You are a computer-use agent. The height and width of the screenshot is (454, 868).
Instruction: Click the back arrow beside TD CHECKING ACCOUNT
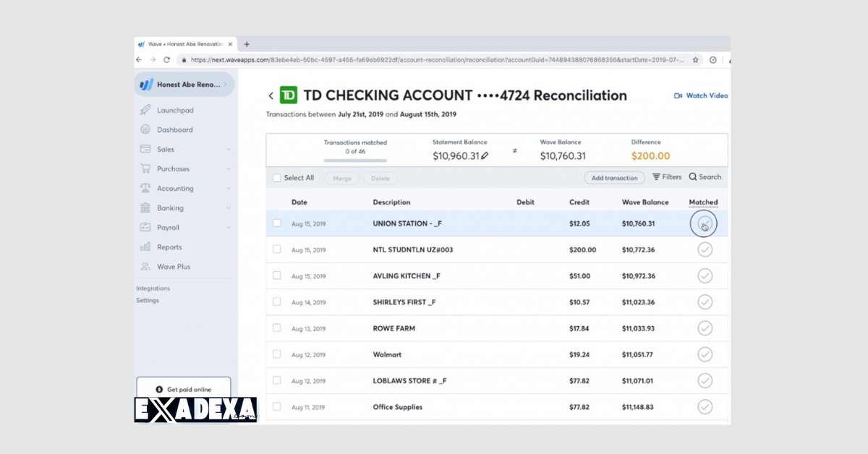271,95
